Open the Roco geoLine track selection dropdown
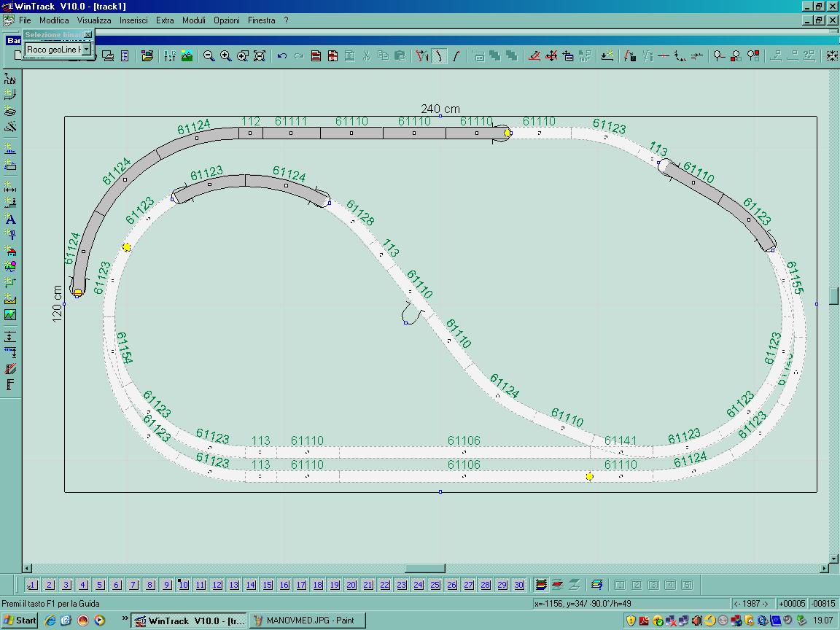This screenshot has width=840, height=630. pyautogui.click(x=86, y=50)
